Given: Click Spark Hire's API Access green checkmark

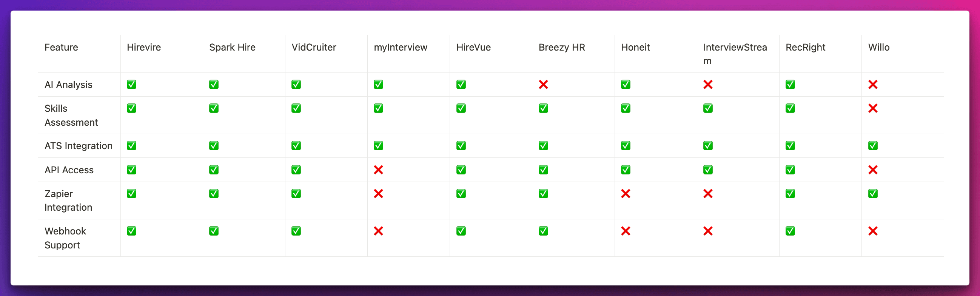Looking at the screenshot, I should [214, 170].
